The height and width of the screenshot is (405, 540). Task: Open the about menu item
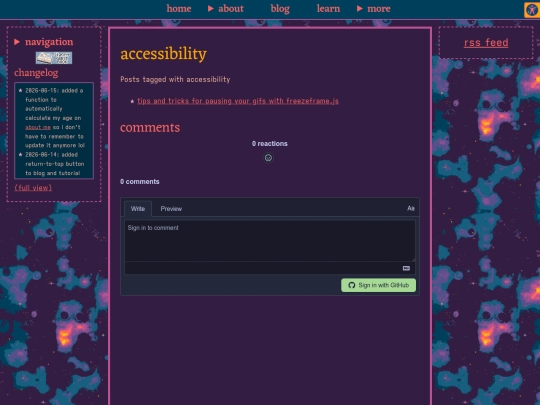(231, 9)
